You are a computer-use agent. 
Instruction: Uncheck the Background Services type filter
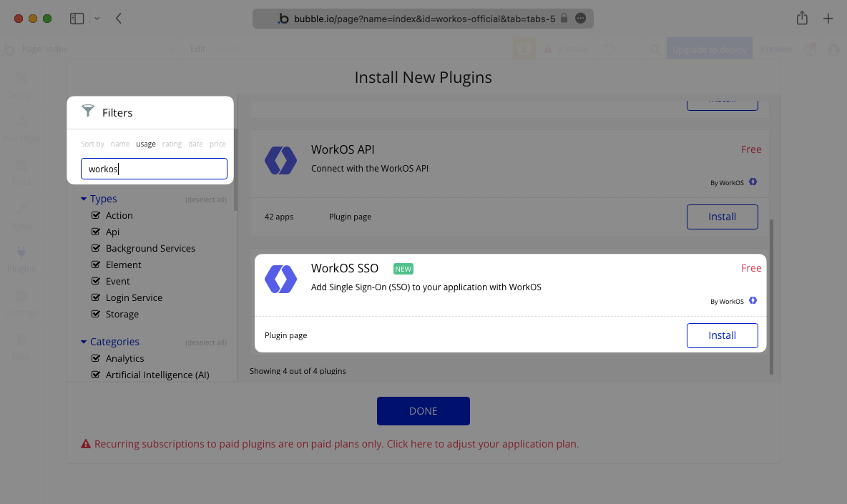pos(96,248)
